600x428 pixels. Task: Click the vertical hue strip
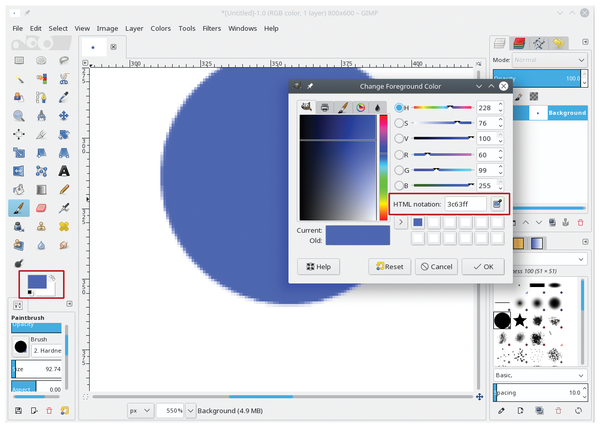(x=383, y=168)
